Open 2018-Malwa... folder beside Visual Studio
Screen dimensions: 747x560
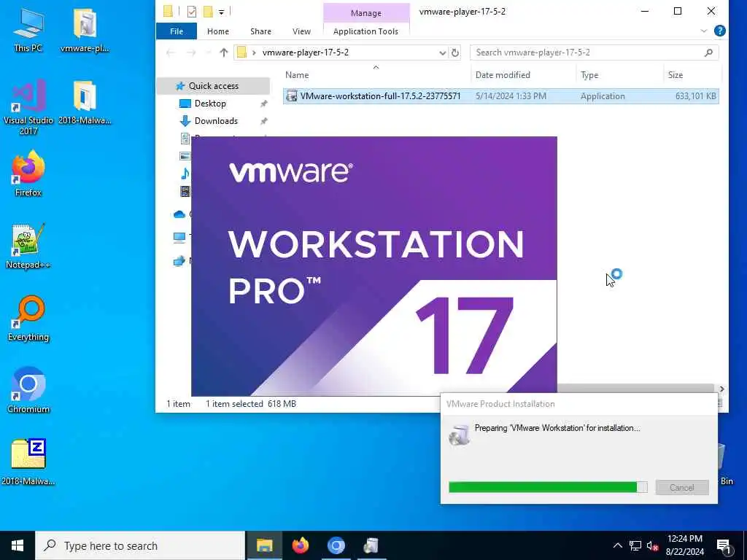click(x=85, y=102)
